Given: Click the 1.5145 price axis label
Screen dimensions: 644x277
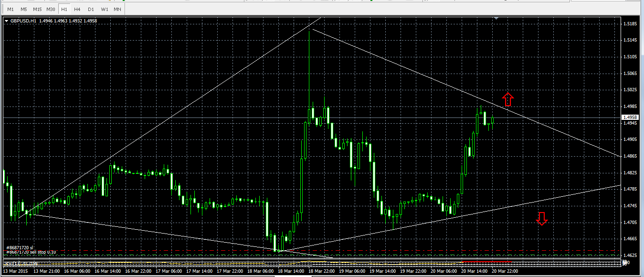Looking at the screenshot, I should coord(630,40).
